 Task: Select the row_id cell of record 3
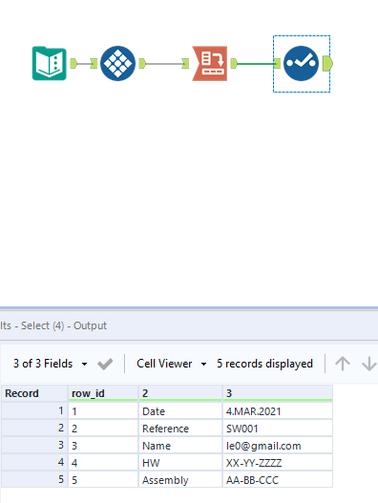(103, 446)
